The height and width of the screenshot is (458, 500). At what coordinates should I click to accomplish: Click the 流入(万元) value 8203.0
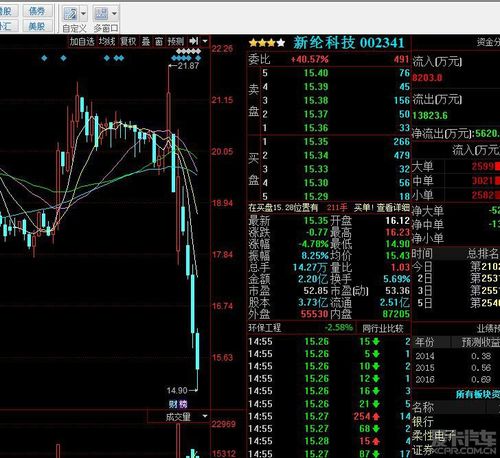427,78
